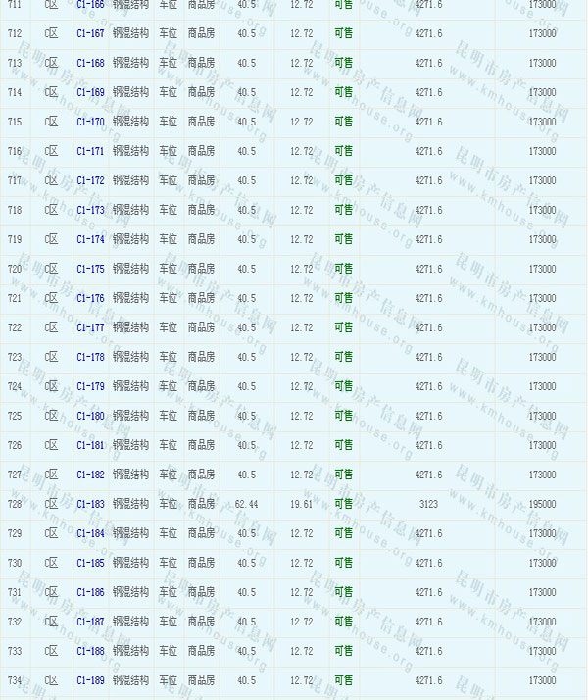Open the C1-180 link
Viewport: 588px width, 700px height.
click(90, 416)
